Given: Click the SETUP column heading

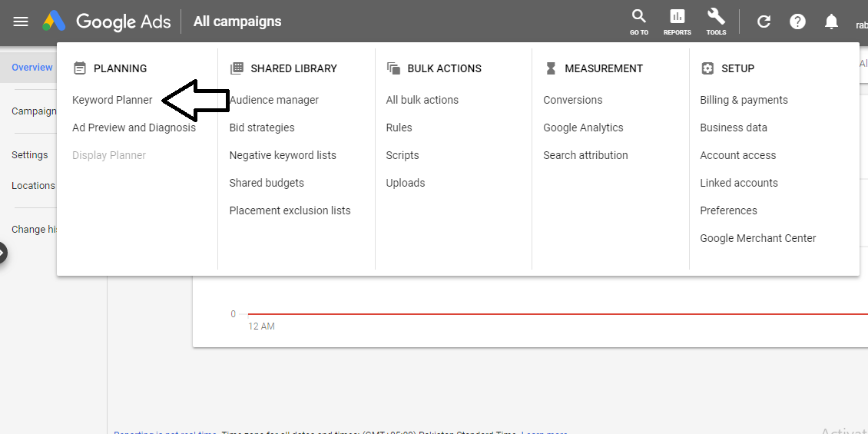Looking at the screenshot, I should coord(738,68).
